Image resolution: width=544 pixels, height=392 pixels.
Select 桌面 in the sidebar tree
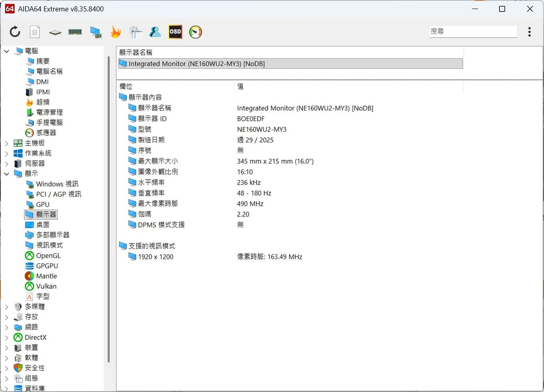coord(43,225)
